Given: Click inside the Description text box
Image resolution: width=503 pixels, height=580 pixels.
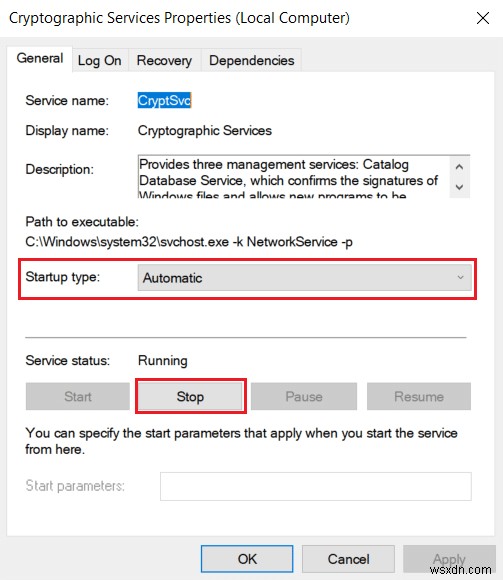Looking at the screenshot, I should [x=294, y=177].
